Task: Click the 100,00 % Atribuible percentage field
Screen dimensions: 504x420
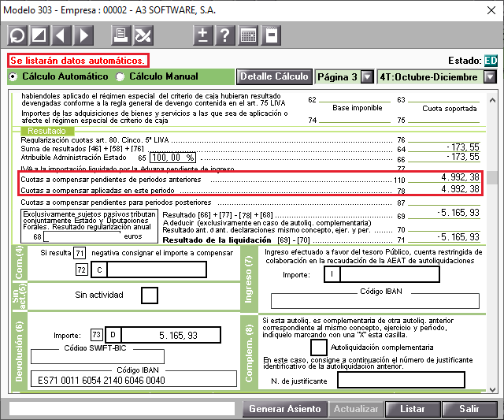Action: pos(173,158)
